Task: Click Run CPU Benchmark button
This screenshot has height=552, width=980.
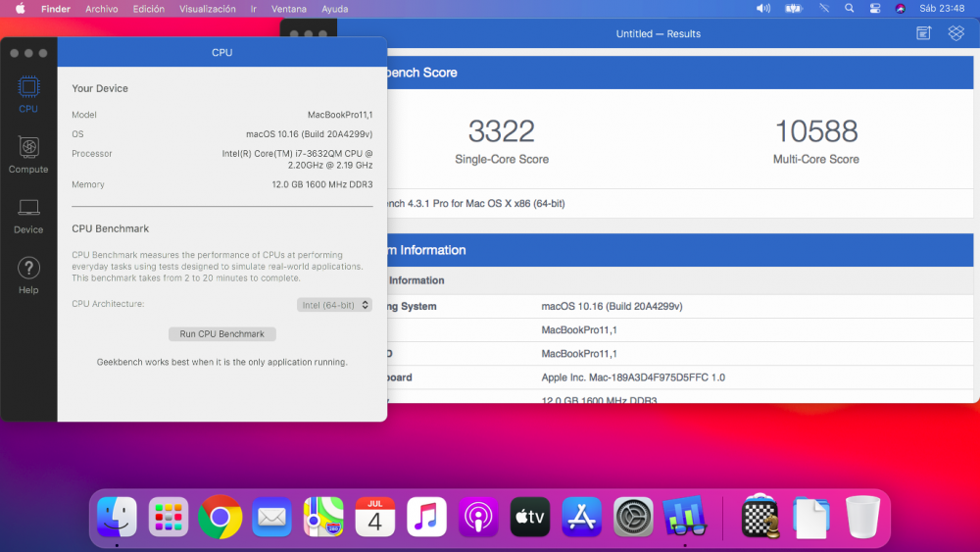Action: (x=221, y=333)
